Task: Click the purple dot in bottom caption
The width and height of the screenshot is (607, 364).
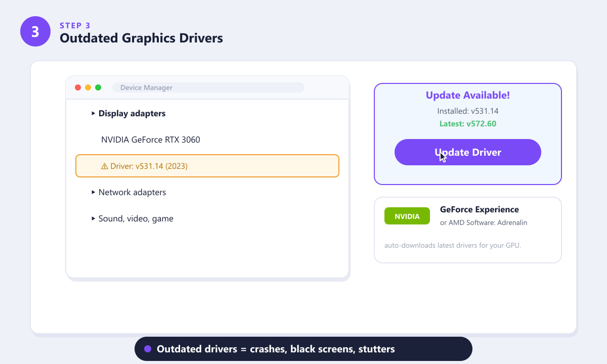Action: pos(148,349)
